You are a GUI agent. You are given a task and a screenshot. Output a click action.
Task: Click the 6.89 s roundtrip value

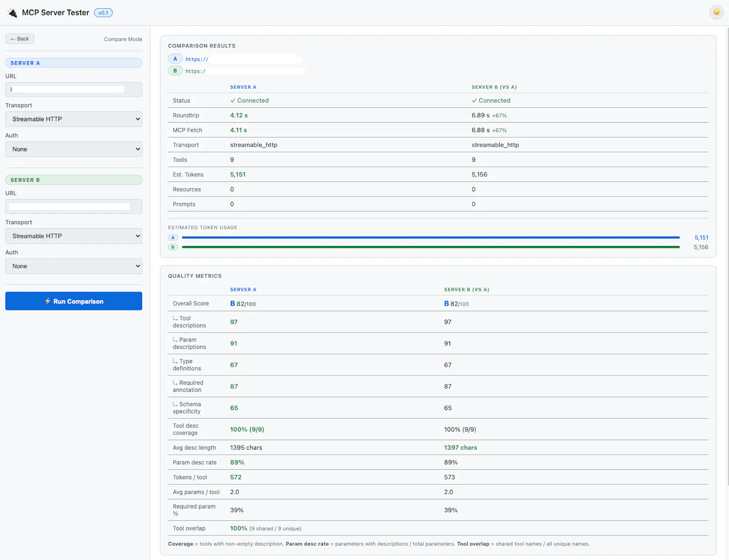[481, 115]
